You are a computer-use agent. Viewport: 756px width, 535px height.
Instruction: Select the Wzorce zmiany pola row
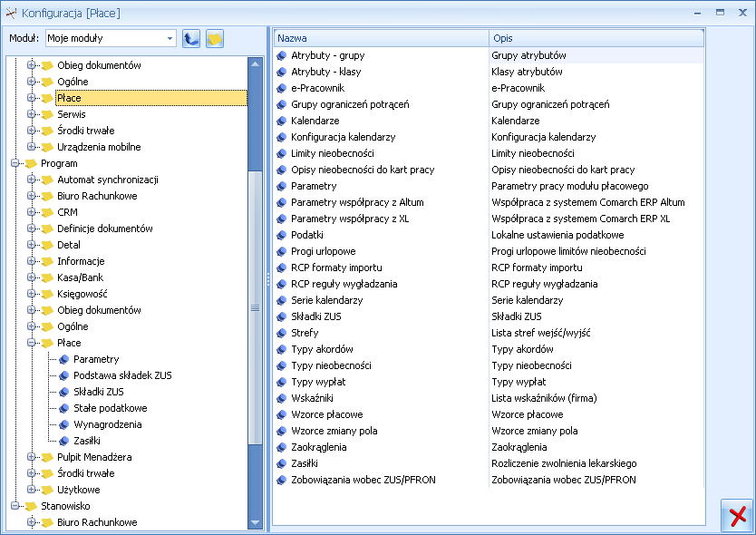(489, 431)
